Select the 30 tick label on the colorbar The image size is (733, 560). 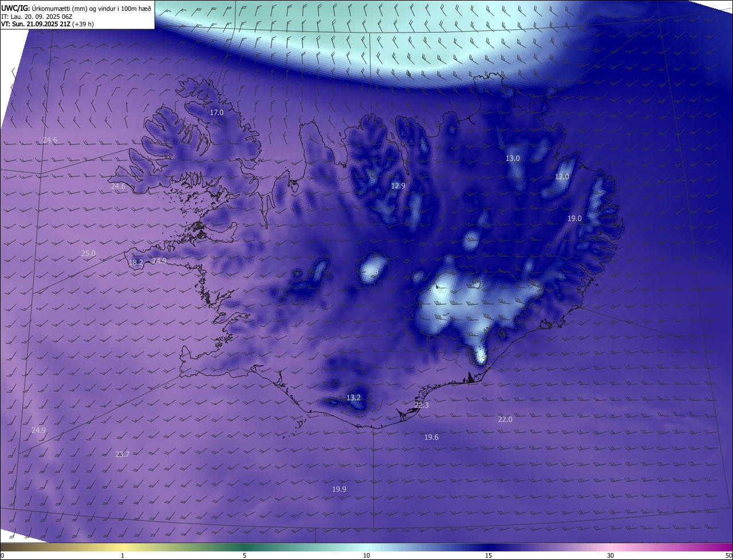tap(610, 555)
